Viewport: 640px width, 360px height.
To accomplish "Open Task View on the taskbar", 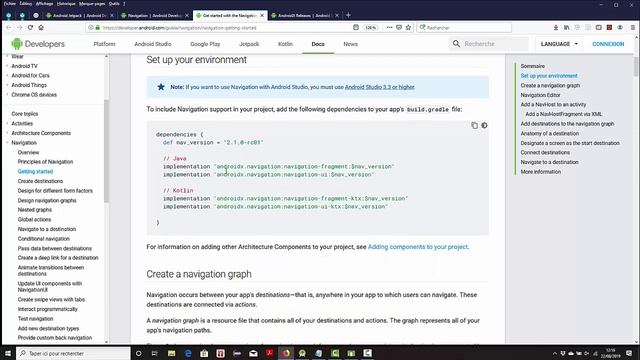I will click(x=155, y=353).
